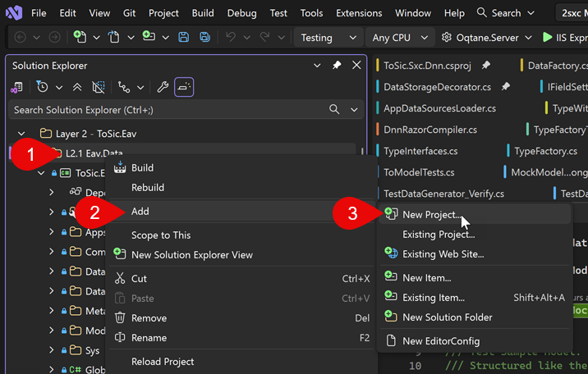Expand the Meta folder in tree

(52, 311)
